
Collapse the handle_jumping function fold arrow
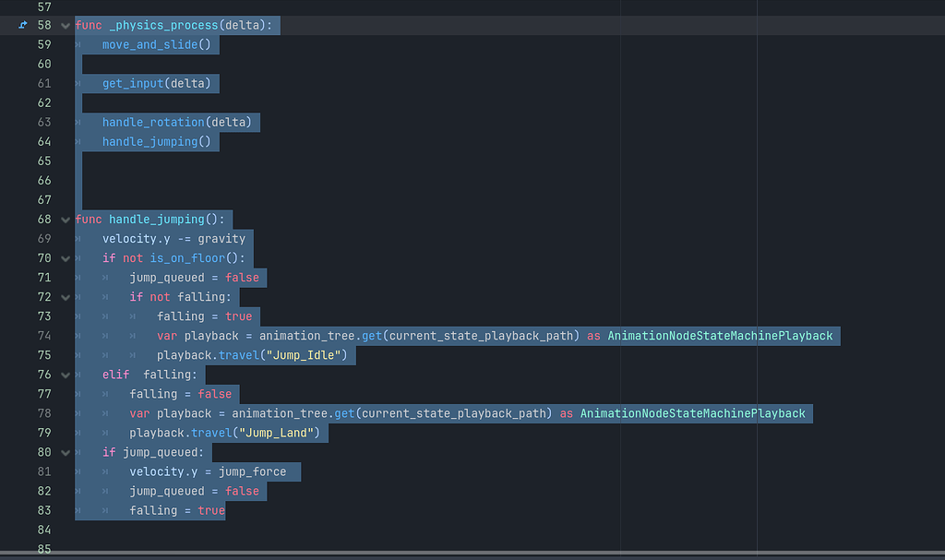(65, 220)
